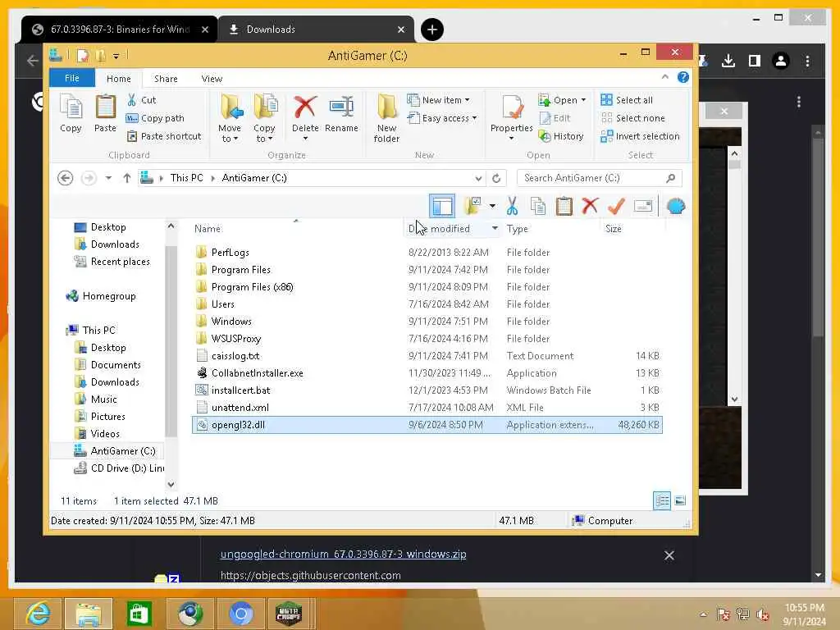The image size is (840, 630).
Task: Sort by the Name column header
Action: point(208,229)
